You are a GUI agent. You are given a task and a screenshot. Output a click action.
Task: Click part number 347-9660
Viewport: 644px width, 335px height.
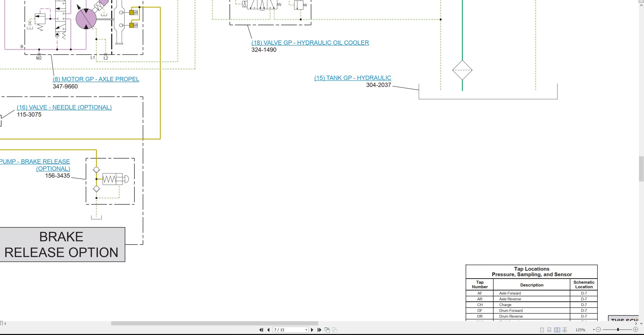click(65, 86)
